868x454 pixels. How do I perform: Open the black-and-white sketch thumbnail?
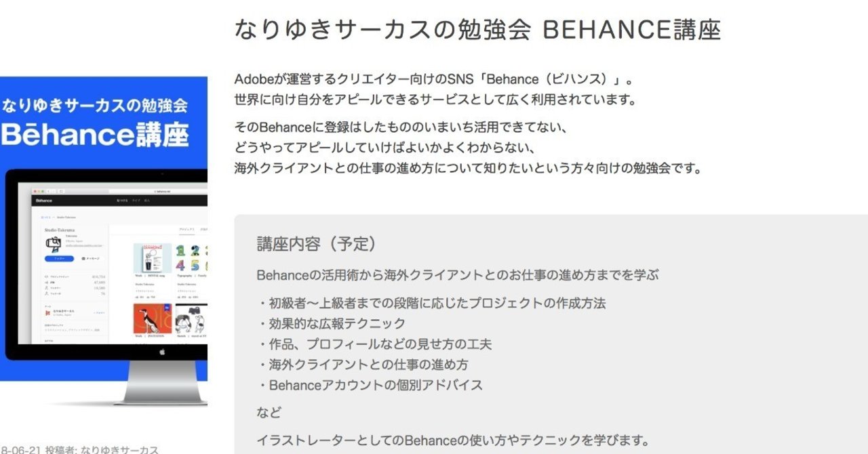(x=191, y=317)
